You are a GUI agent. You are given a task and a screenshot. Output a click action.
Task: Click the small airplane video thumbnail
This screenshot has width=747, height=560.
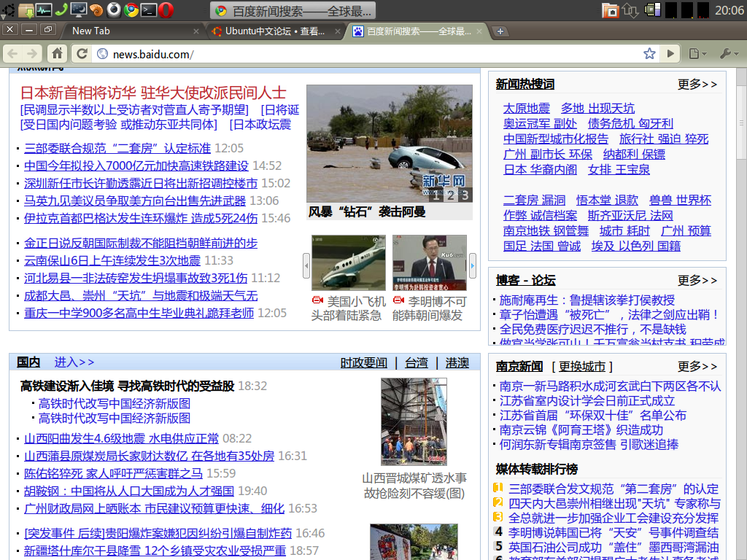348,262
